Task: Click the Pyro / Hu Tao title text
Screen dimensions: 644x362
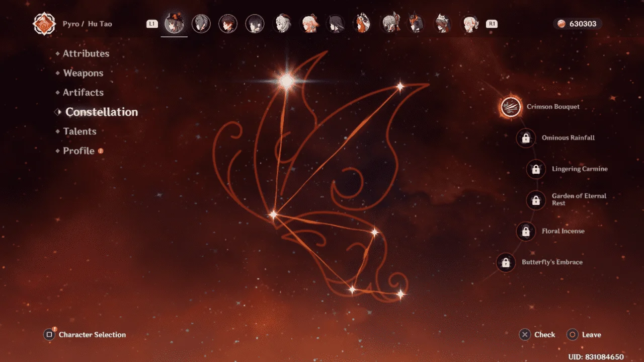Action: click(x=87, y=24)
